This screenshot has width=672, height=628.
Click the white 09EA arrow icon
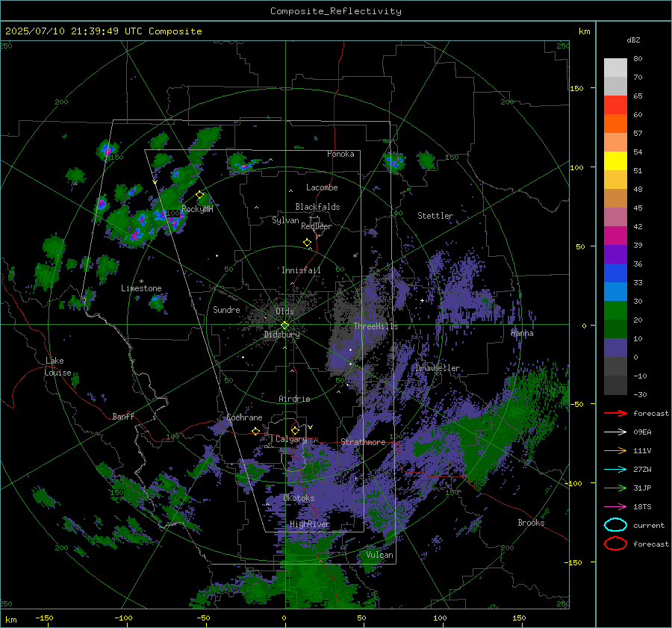coord(615,432)
